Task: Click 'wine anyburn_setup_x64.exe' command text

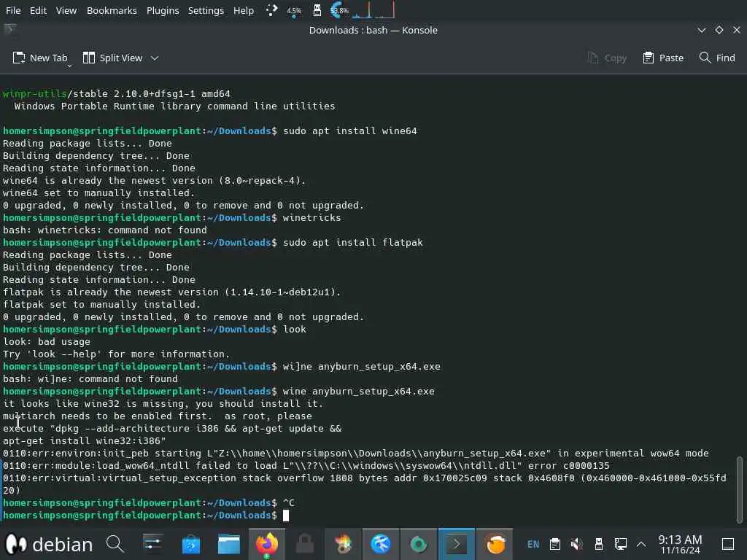Action: point(358,391)
